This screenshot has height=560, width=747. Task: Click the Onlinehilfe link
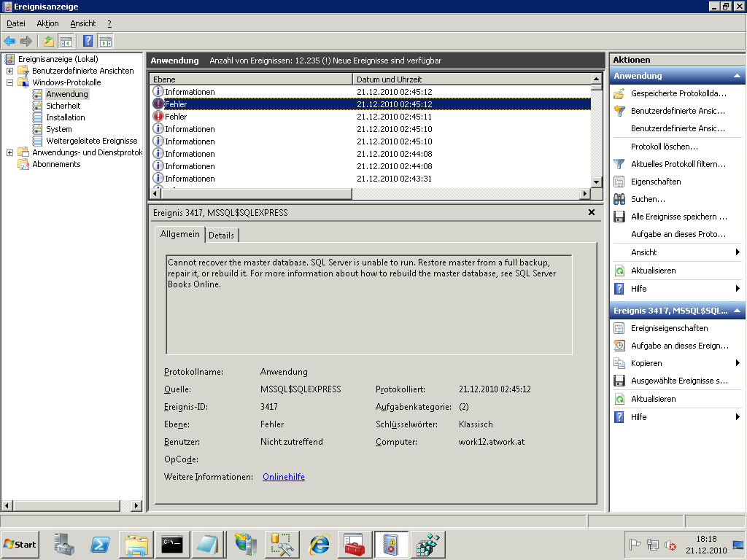point(284,477)
